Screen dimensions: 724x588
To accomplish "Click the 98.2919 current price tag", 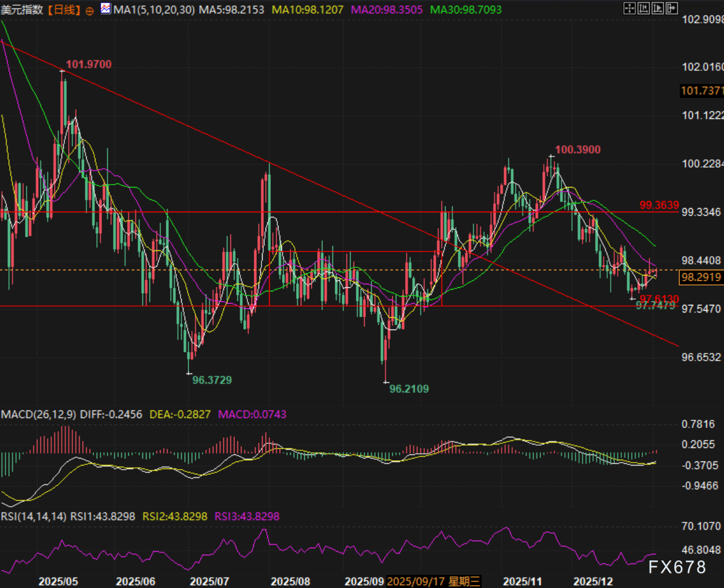I will coord(701,277).
